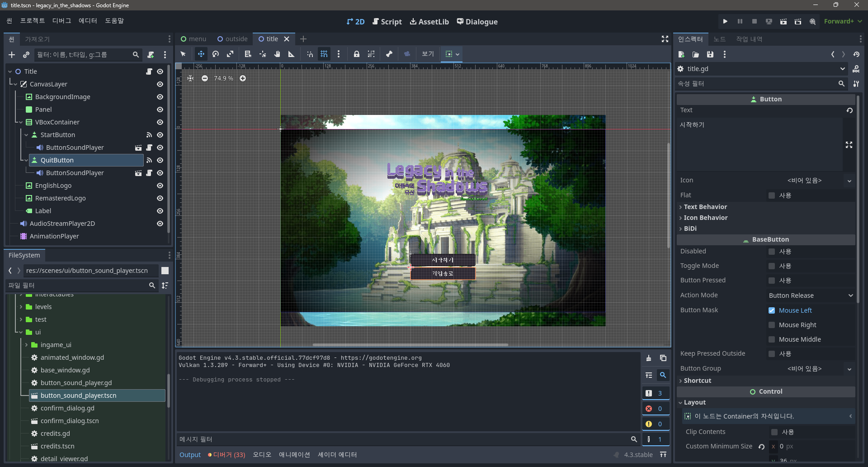Clear the output log with broom icon

pyautogui.click(x=649, y=358)
